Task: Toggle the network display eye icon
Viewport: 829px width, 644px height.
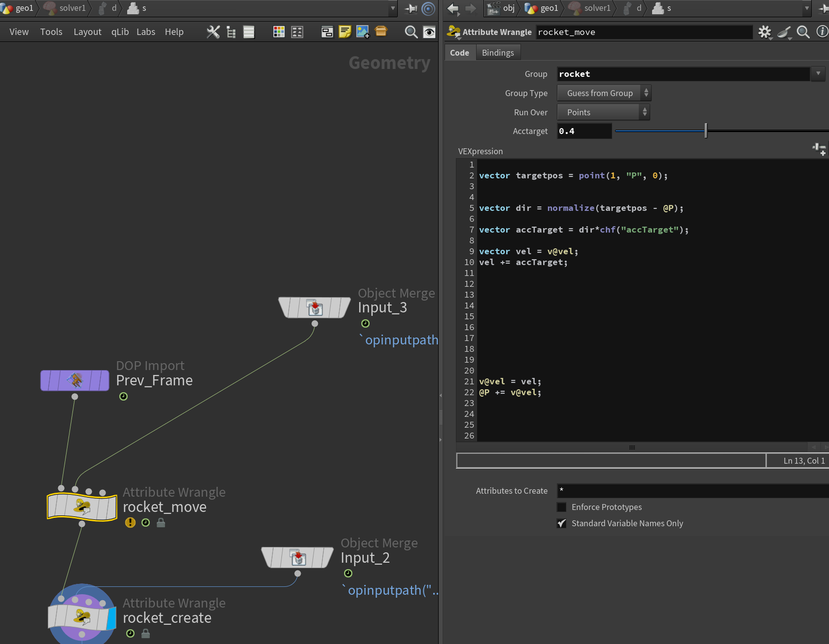Action: point(429,32)
